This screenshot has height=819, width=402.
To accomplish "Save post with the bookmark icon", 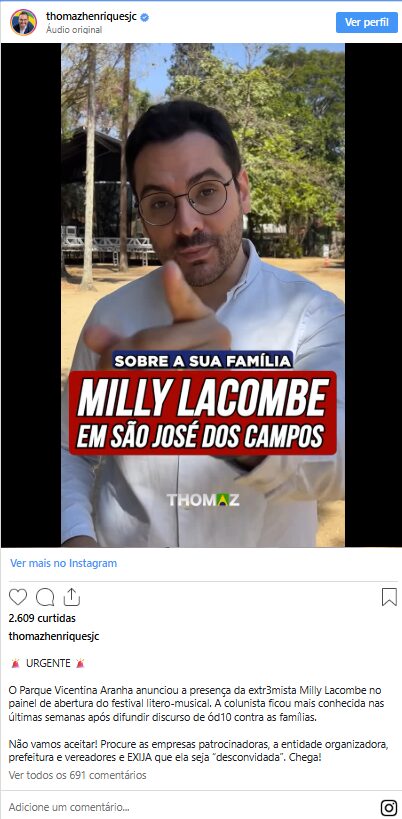I will 389,596.
